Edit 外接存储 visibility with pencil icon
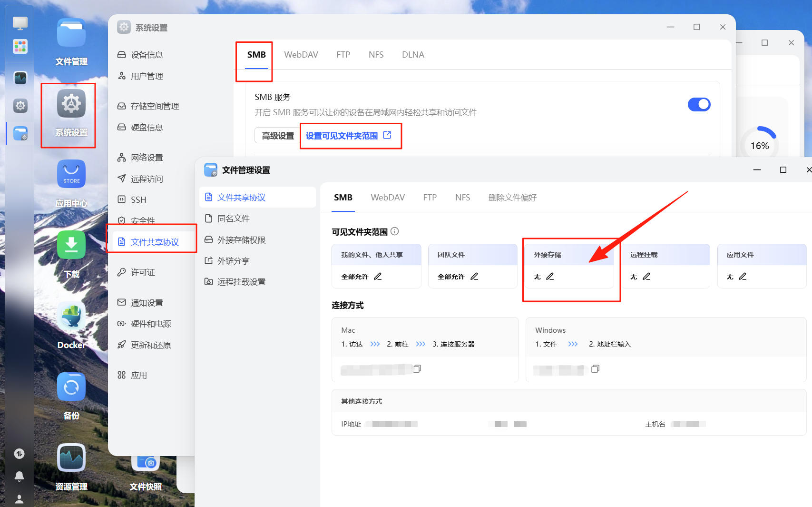This screenshot has width=812, height=507. (x=550, y=276)
